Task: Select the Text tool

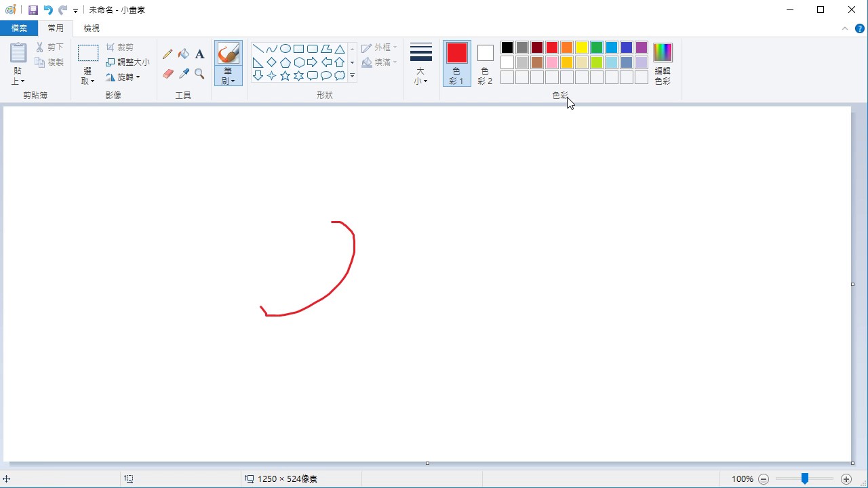Action: [199, 54]
